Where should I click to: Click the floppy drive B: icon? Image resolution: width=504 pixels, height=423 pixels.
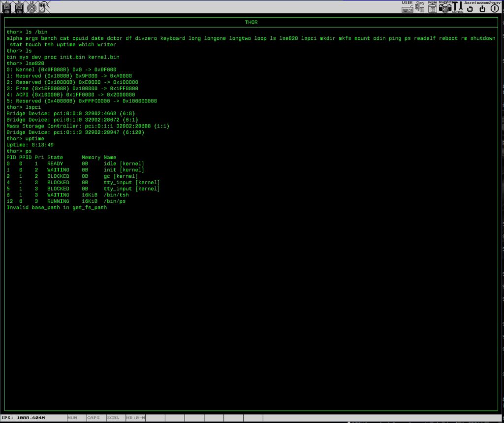(19, 7)
